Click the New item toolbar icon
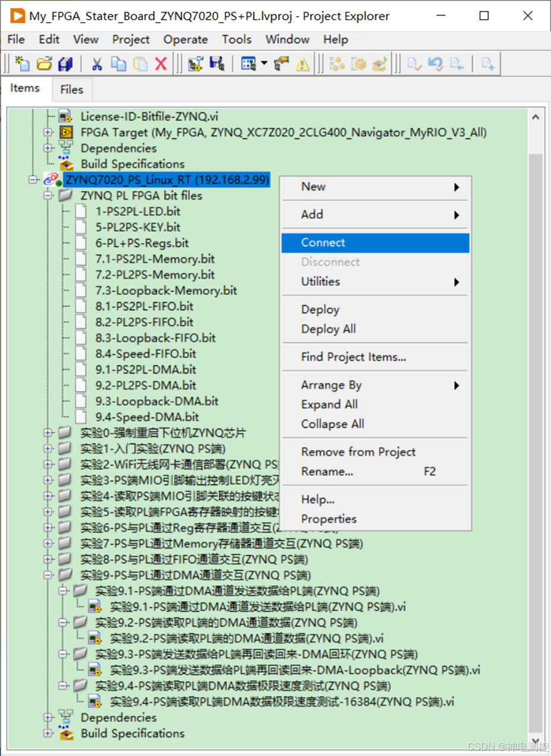The width and height of the screenshot is (551, 756). click(22, 64)
